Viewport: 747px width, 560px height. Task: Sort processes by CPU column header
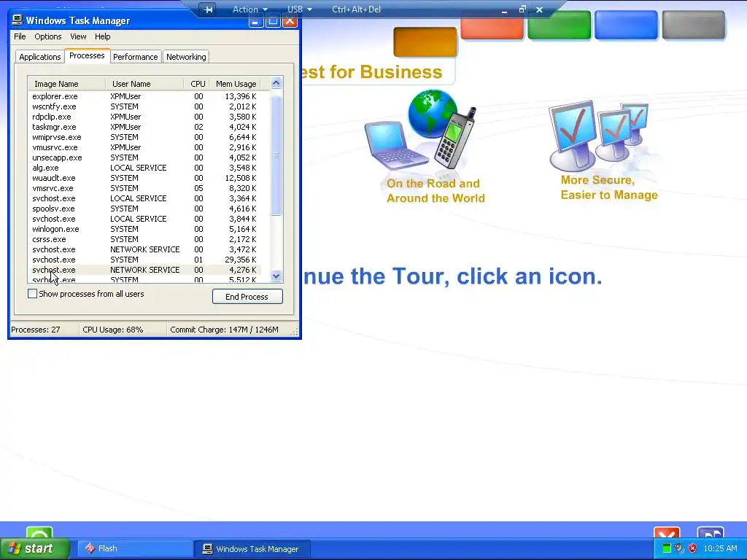coord(197,84)
